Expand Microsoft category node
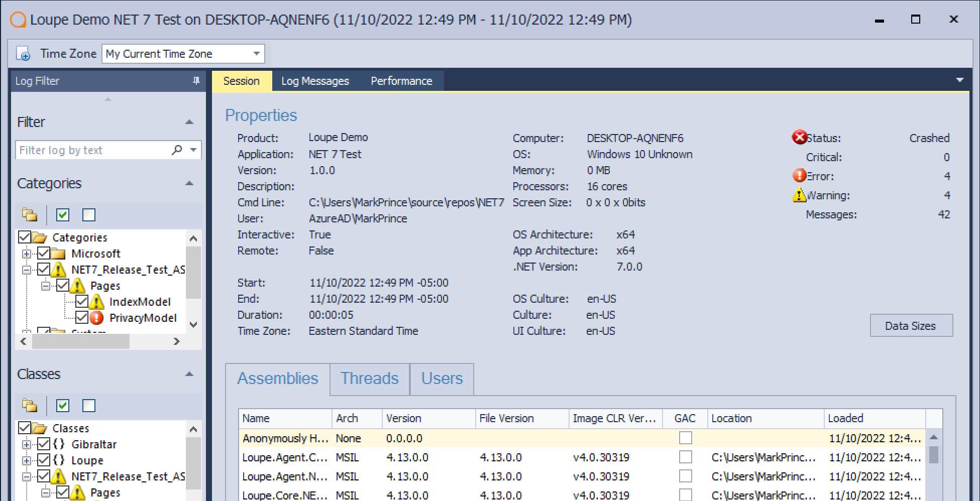The width and height of the screenshot is (980, 501). pos(27,254)
